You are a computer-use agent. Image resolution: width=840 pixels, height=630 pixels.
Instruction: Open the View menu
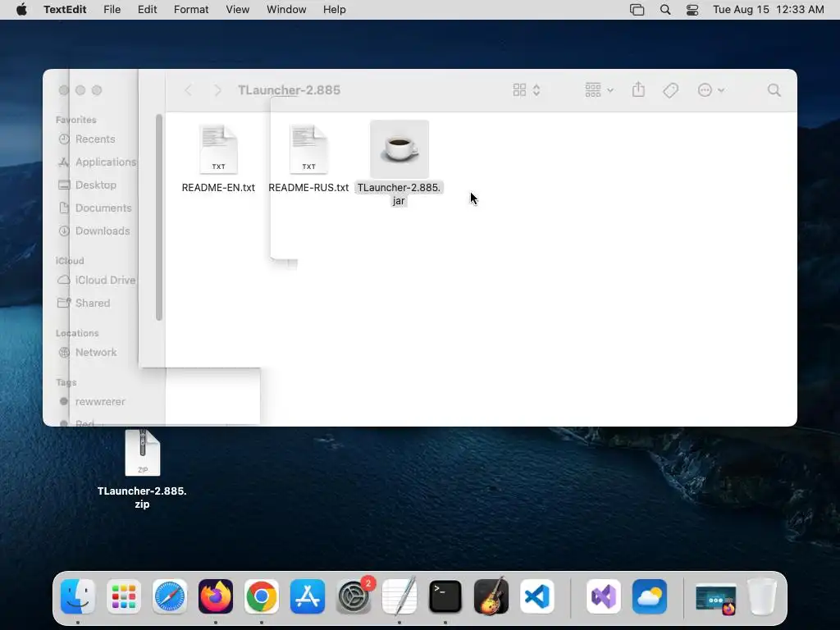[x=237, y=10]
